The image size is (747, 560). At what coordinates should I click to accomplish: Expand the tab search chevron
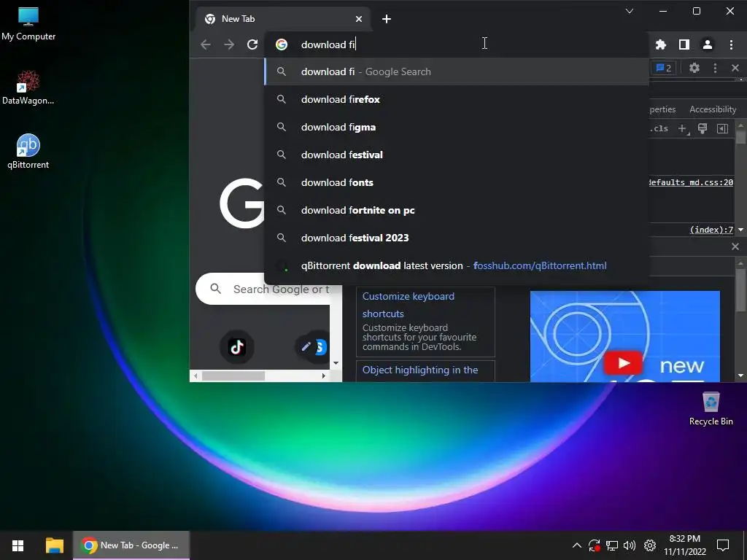630,11
